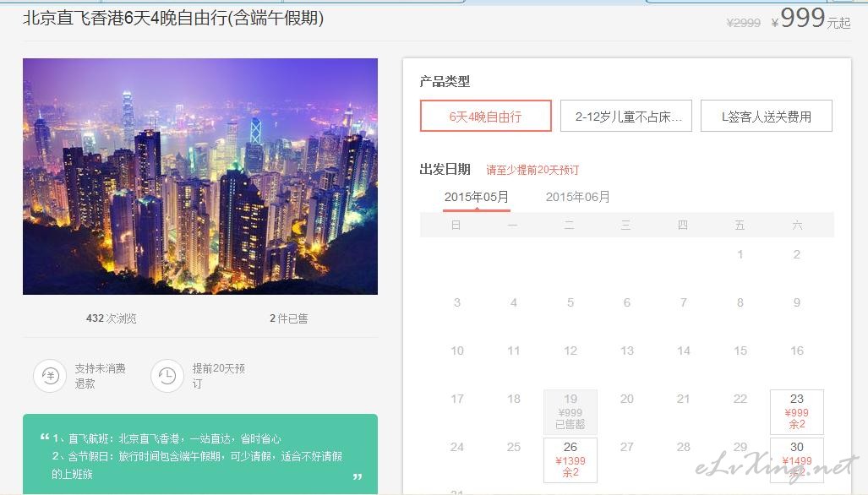Click calendar date 29
Image resolution: width=868 pixels, height=495 pixels.
[740, 447]
